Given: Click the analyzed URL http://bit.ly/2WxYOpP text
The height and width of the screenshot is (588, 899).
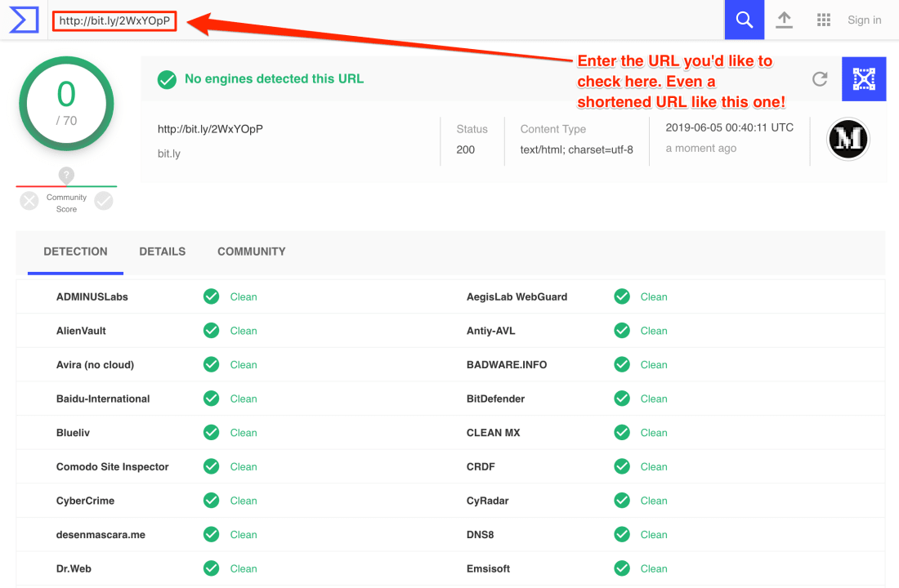Looking at the screenshot, I should pyautogui.click(x=210, y=129).
